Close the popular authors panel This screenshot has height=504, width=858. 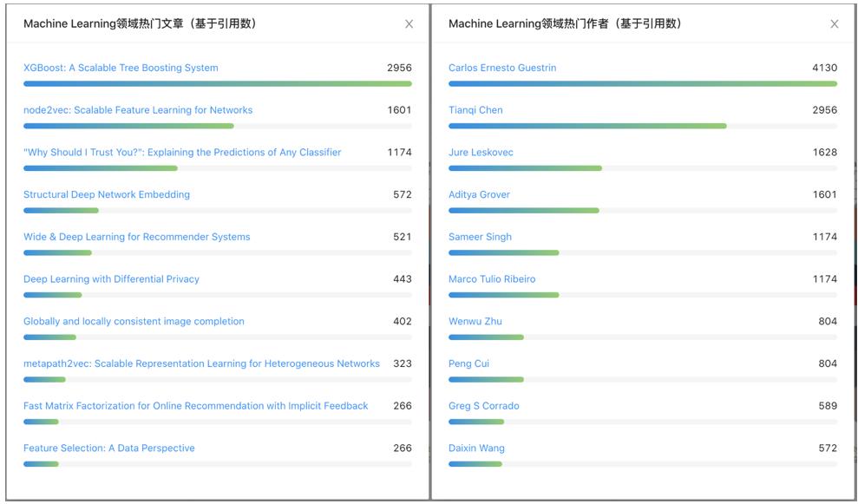coord(834,24)
